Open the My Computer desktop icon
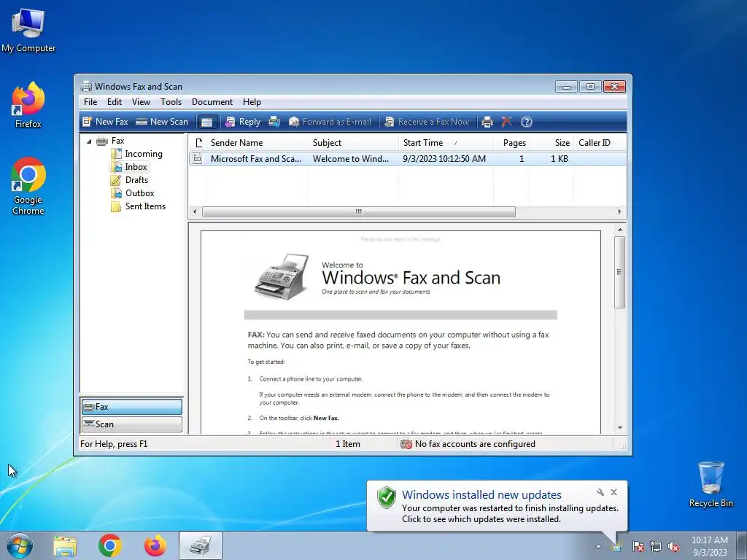 tap(28, 29)
